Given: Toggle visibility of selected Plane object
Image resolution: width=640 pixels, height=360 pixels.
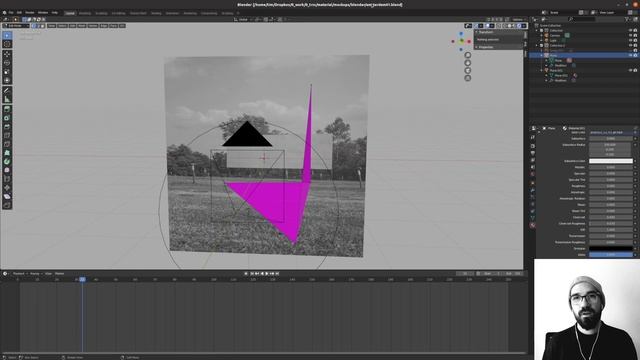Looking at the screenshot, I should coord(631,55).
